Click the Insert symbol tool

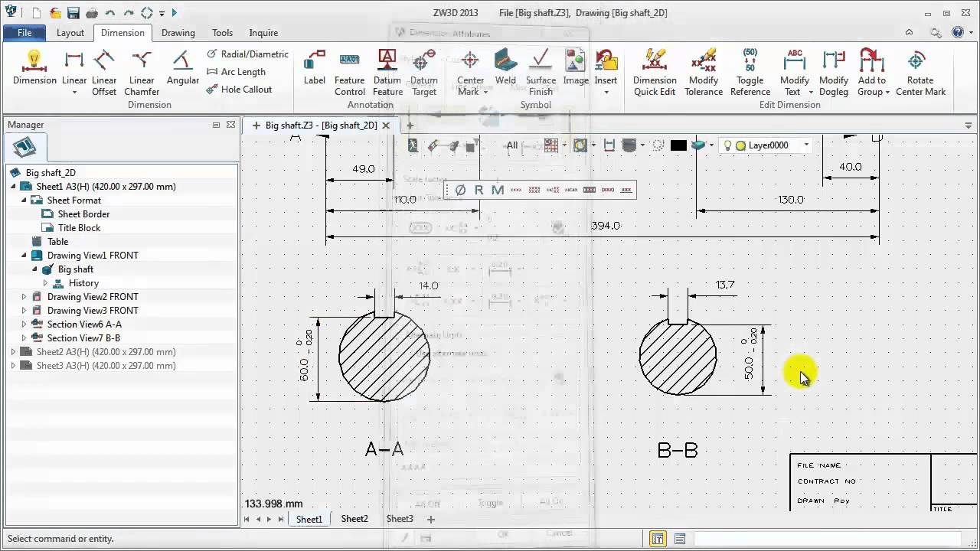pos(606,68)
